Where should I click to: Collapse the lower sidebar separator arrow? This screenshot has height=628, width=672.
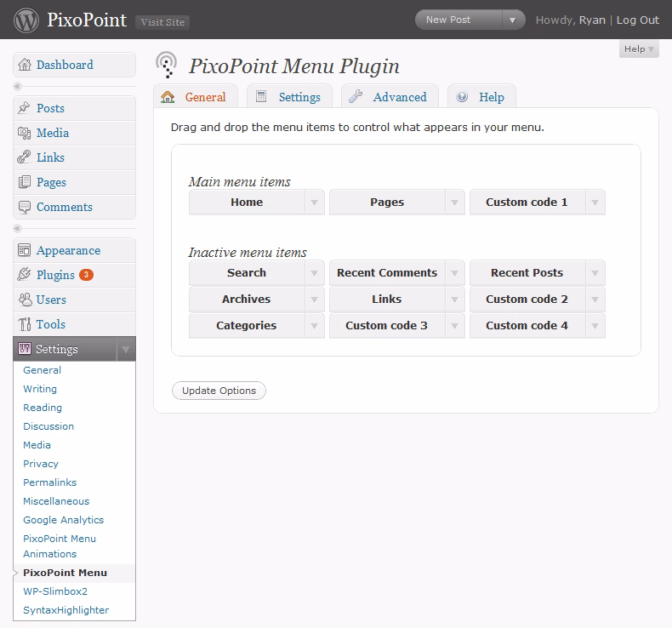coord(17,229)
